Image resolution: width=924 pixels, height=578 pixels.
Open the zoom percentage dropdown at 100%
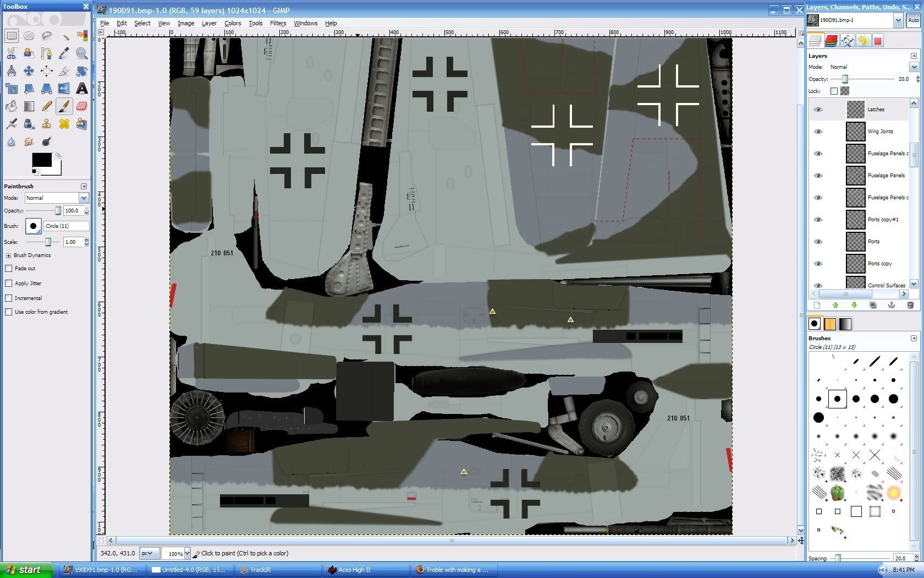click(x=187, y=554)
